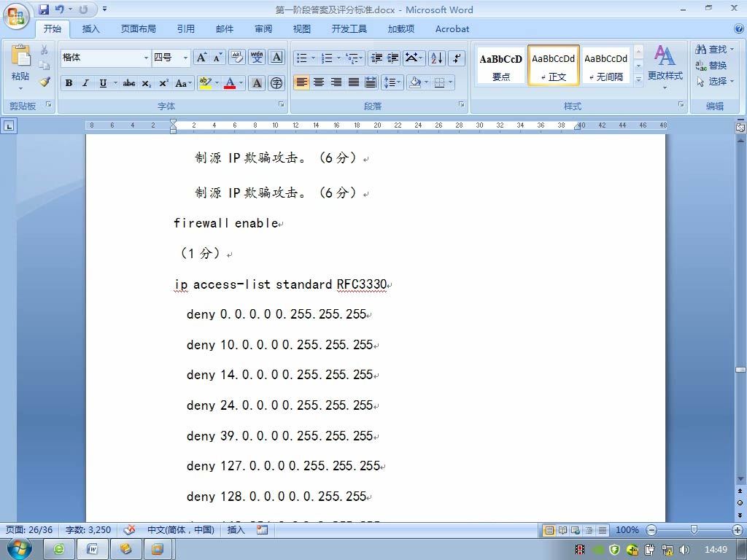The width and height of the screenshot is (747, 560).
Task: Expand underline style dropdown arrow
Action: click(115, 83)
